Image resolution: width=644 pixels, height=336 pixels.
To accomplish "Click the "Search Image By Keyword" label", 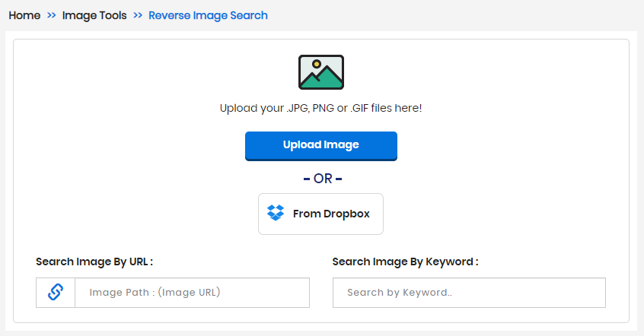I will (x=406, y=262).
